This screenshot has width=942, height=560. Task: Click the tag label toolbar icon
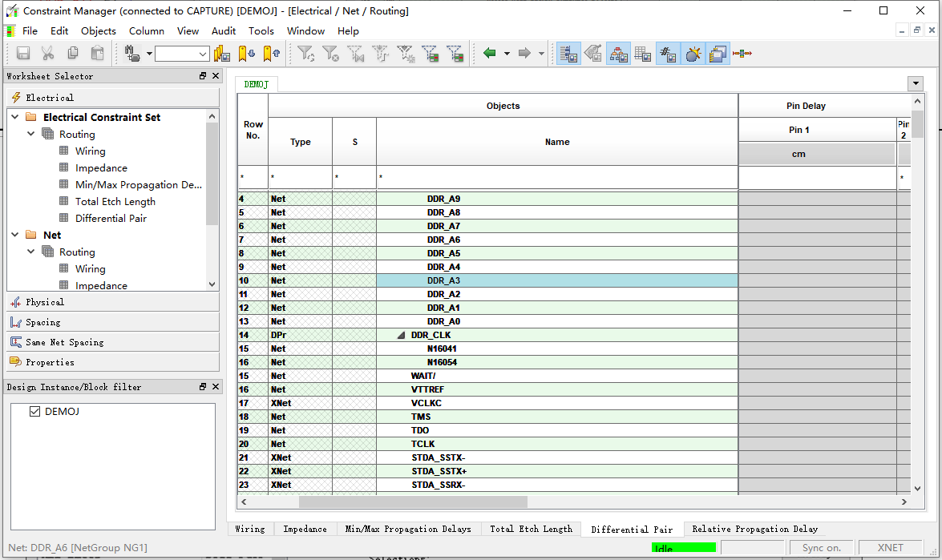click(593, 54)
